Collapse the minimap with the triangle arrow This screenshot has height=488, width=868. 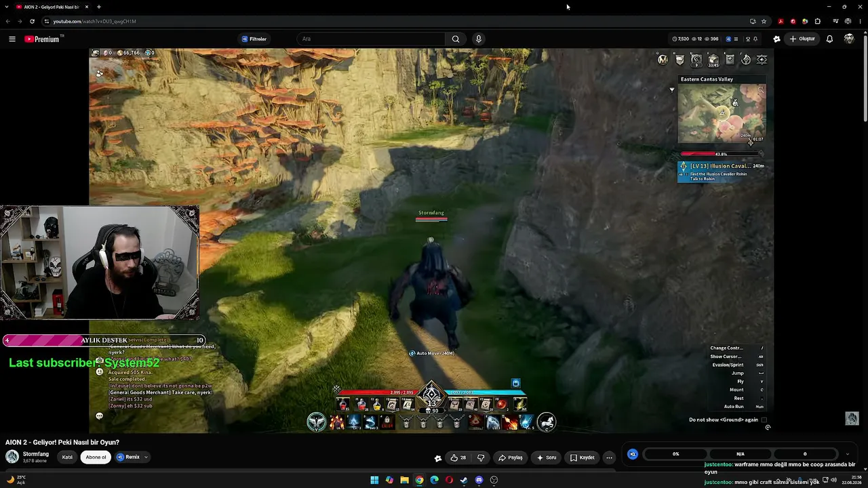point(672,89)
